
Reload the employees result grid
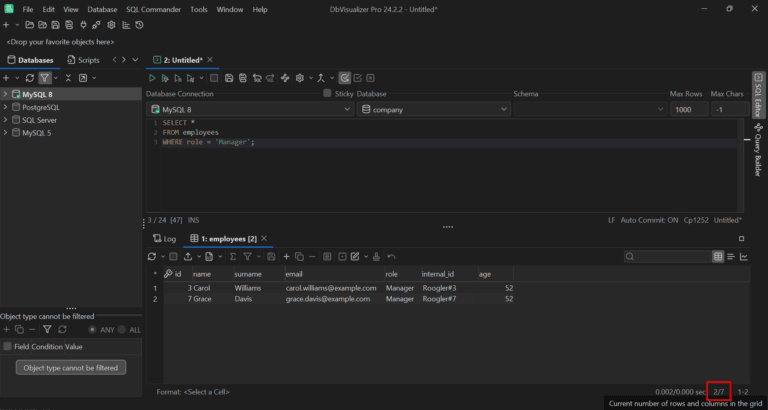153,257
